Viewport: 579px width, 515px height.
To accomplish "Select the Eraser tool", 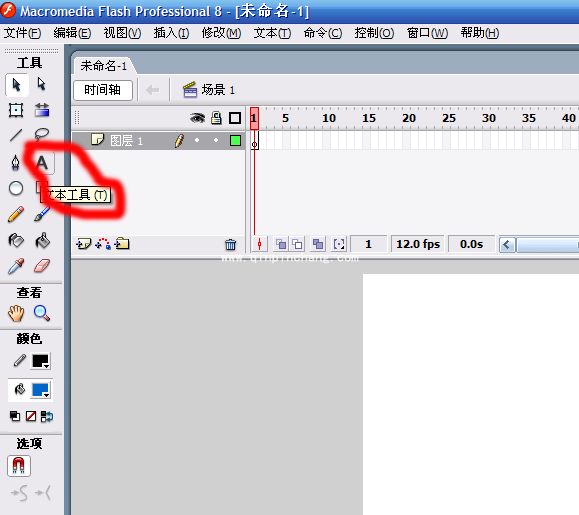I will (42, 266).
